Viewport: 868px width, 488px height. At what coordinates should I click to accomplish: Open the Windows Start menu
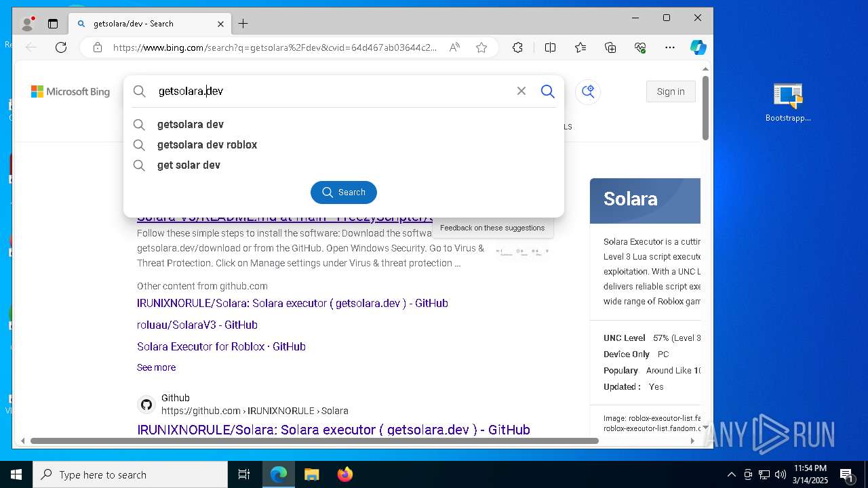(x=16, y=474)
